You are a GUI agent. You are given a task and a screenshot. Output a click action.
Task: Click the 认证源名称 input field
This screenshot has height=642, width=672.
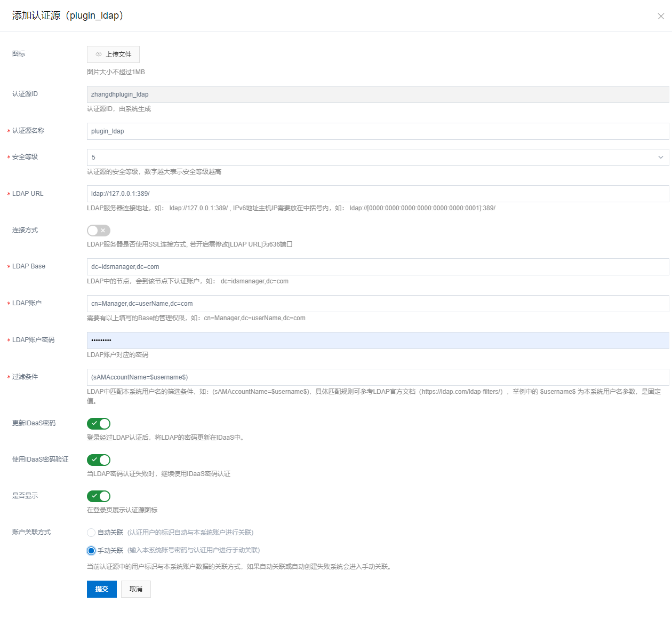click(378, 131)
